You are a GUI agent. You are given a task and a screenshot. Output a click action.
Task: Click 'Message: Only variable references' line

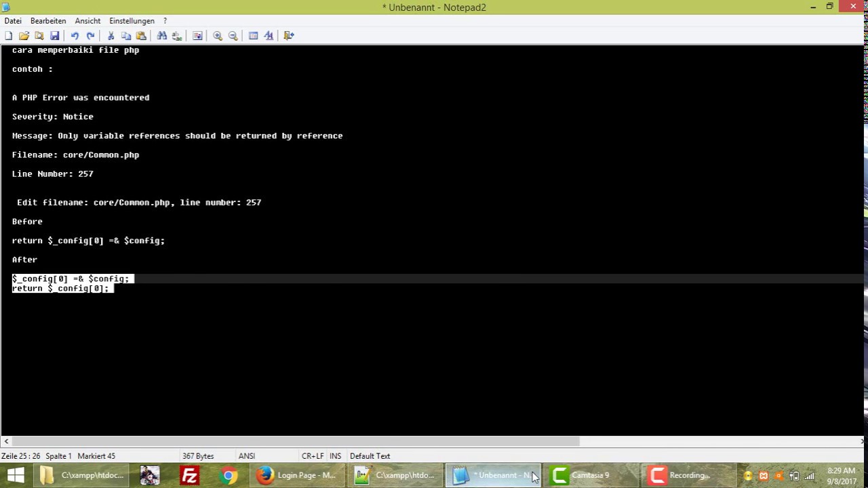point(177,136)
